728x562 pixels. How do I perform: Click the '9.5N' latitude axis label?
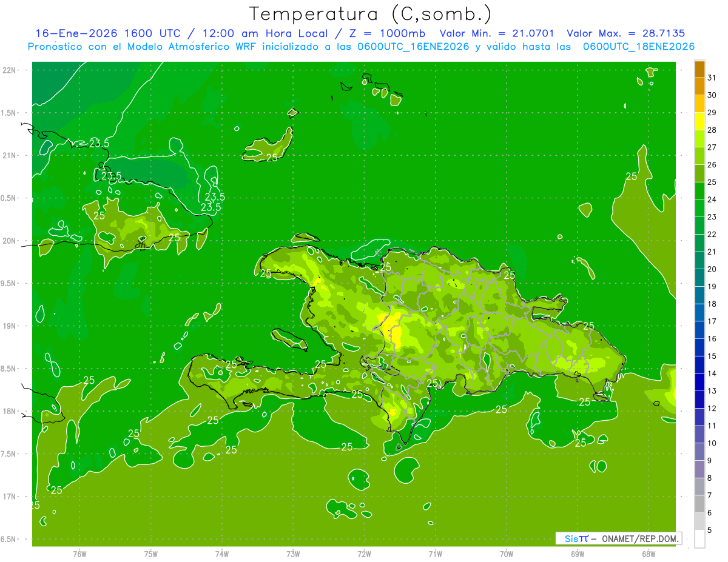click(x=8, y=283)
